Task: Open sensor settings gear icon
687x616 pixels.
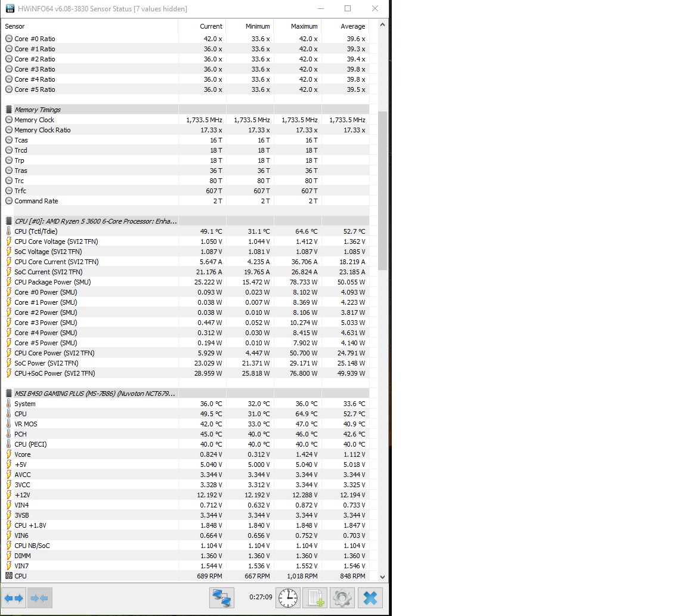Action: pyautogui.click(x=342, y=598)
